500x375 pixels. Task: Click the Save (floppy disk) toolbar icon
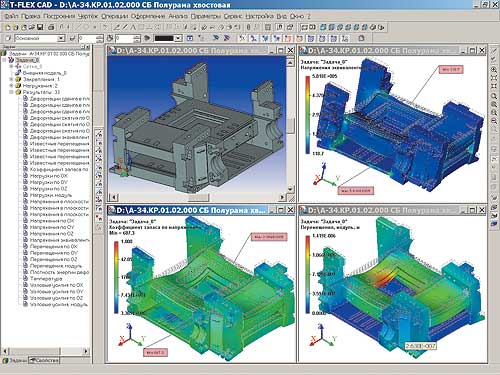click(40, 27)
